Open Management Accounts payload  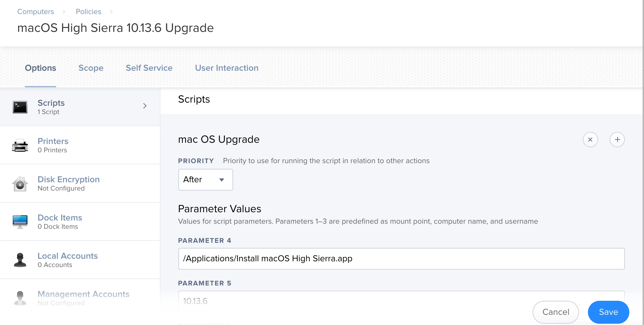[x=80, y=298]
